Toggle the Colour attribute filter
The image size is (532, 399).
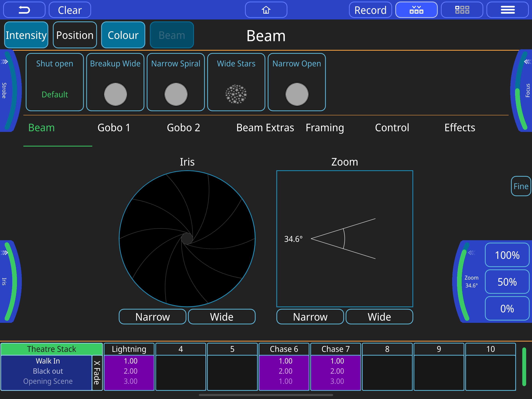pyautogui.click(x=123, y=35)
